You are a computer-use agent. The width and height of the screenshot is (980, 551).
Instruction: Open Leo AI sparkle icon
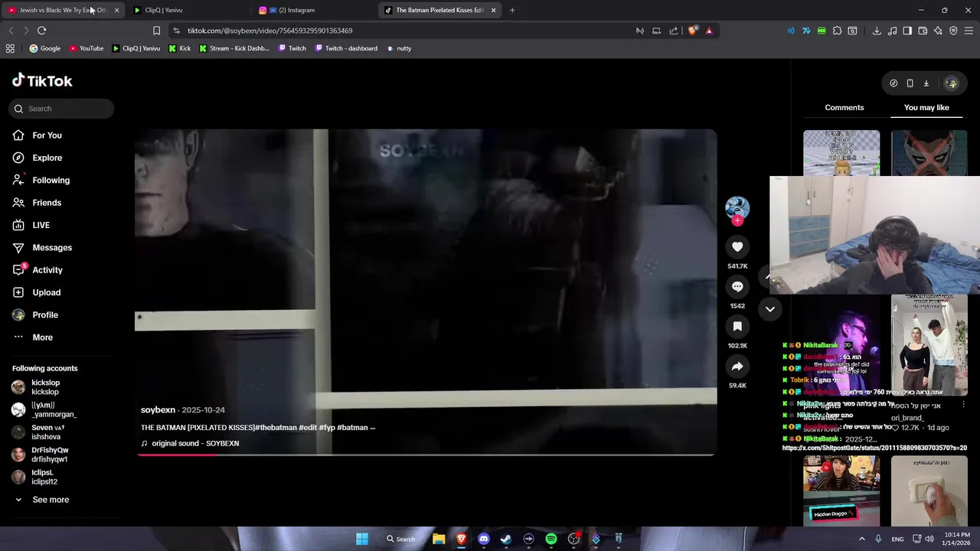(938, 31)
